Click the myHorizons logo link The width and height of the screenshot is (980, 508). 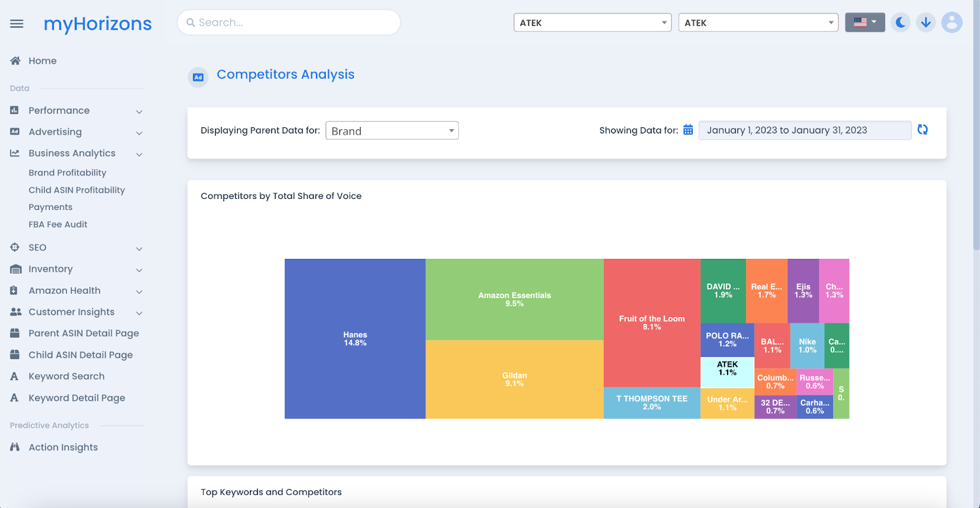(x=97, y=23)
